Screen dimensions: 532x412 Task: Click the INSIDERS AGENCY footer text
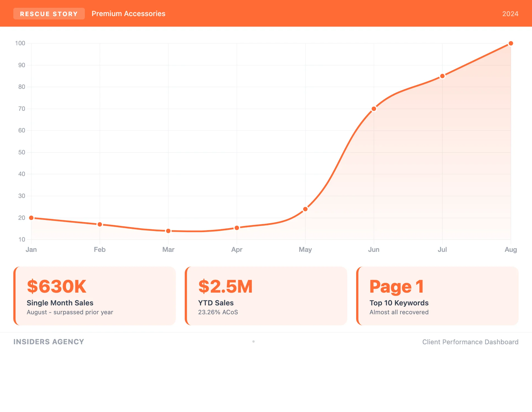[x=49, y=342]
